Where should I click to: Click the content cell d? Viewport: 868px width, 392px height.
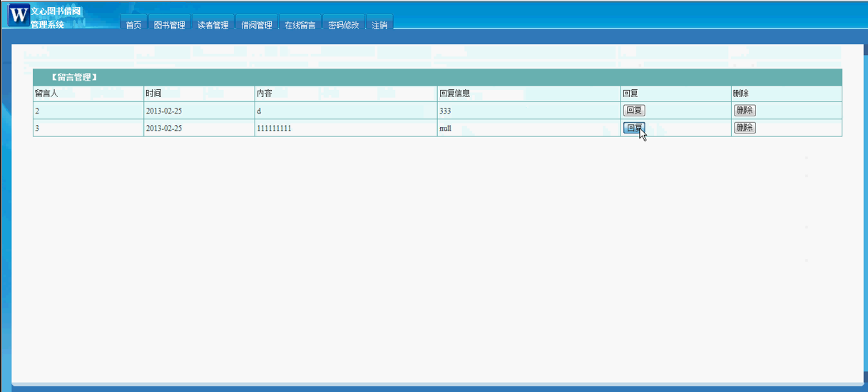tap(346, 111)
